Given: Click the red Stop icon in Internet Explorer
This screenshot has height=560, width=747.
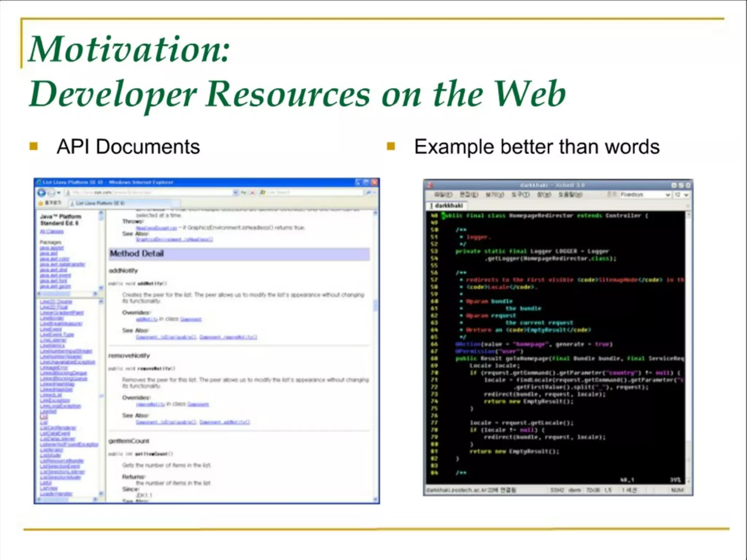Looking at the screenshot, I should [252, 192].
